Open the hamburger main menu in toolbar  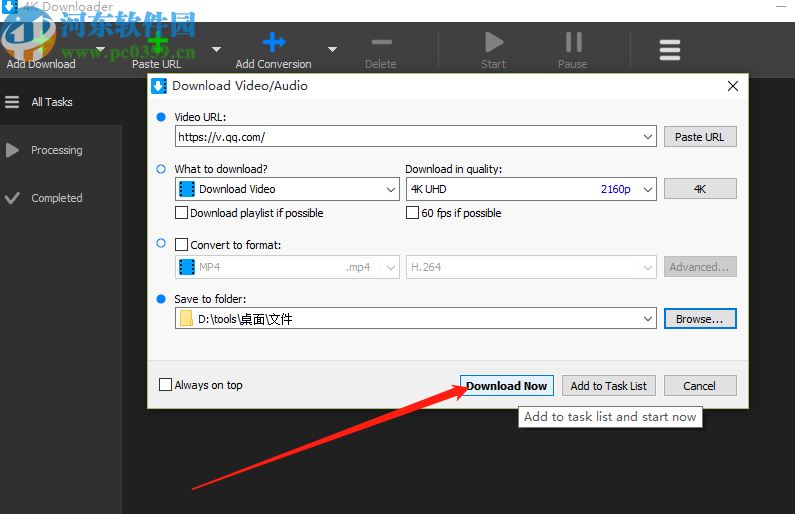pos(669,50)
